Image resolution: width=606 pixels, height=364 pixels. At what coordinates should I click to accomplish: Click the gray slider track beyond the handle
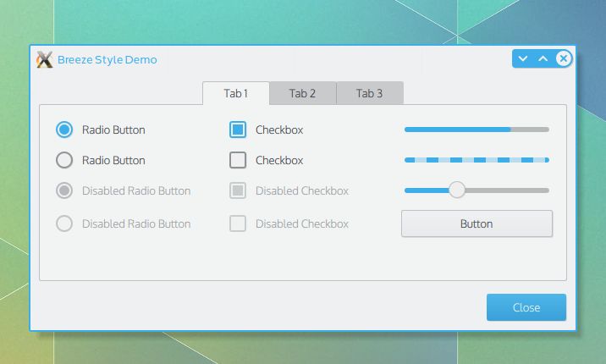click(x=507, y=190)
